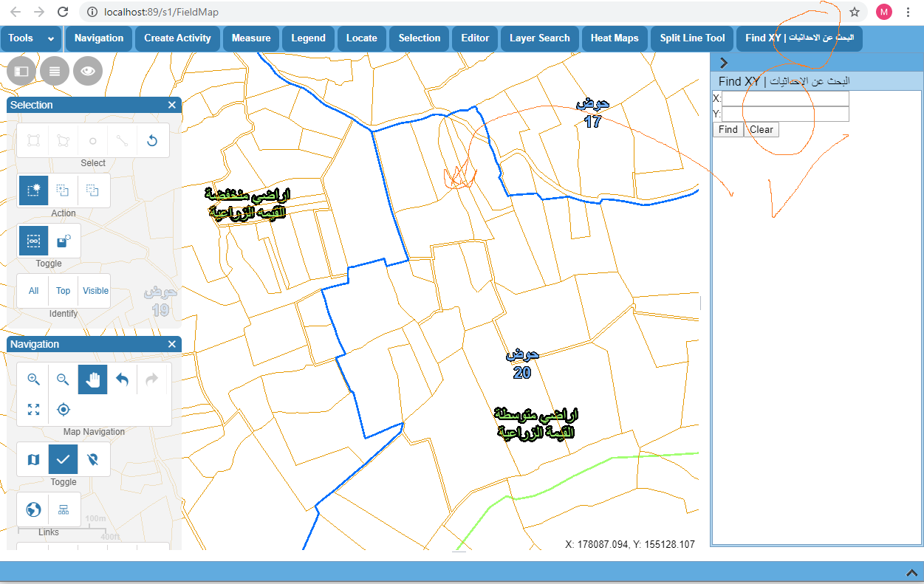Click the clear selection reset arrow

pos(152,140)
